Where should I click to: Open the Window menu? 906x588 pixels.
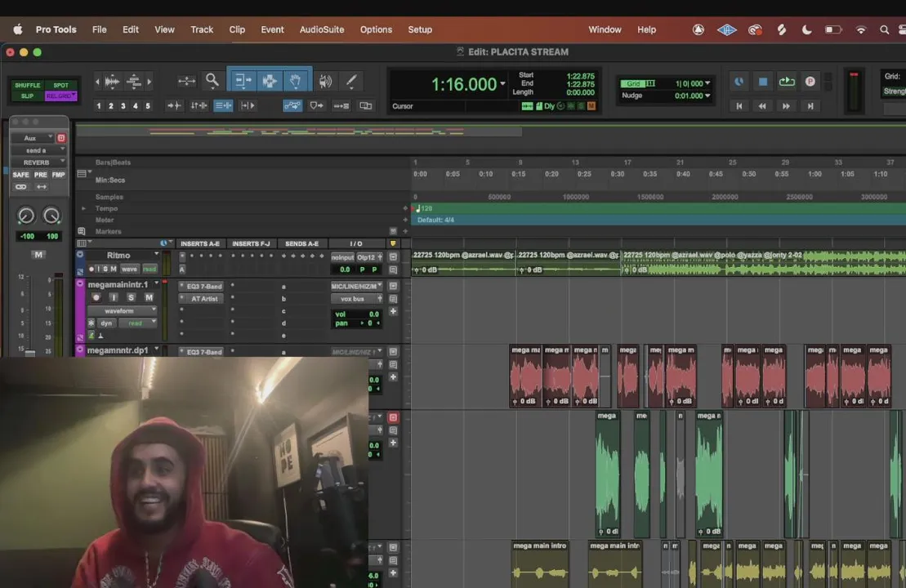pyautogui.click(x=605, y=29)
